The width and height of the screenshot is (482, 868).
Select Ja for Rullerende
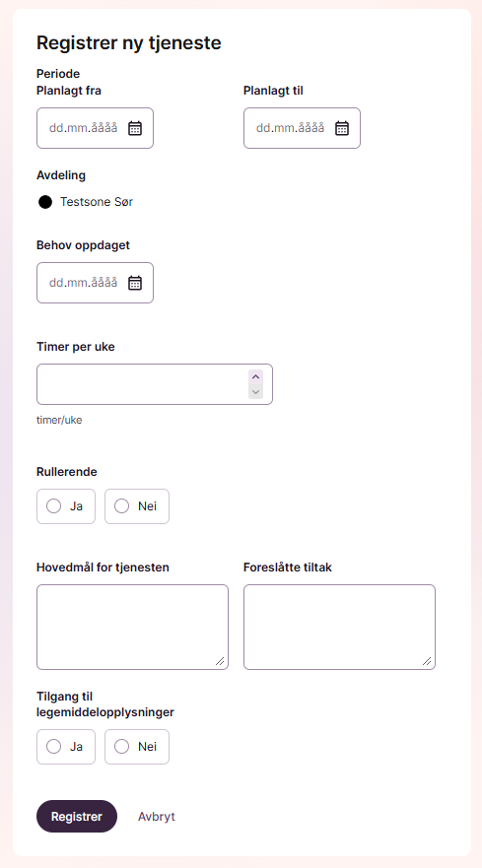click(x=66, y=506)
